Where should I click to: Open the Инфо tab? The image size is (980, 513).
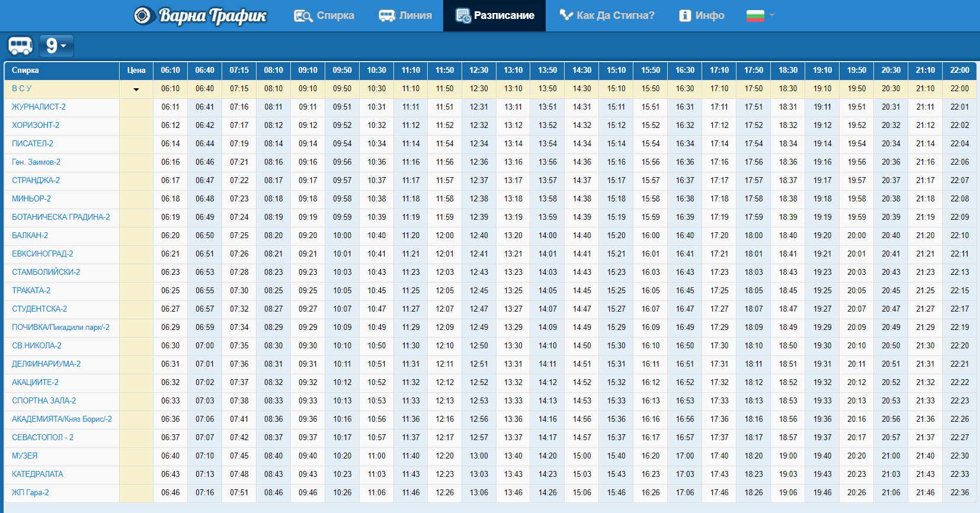702,15
